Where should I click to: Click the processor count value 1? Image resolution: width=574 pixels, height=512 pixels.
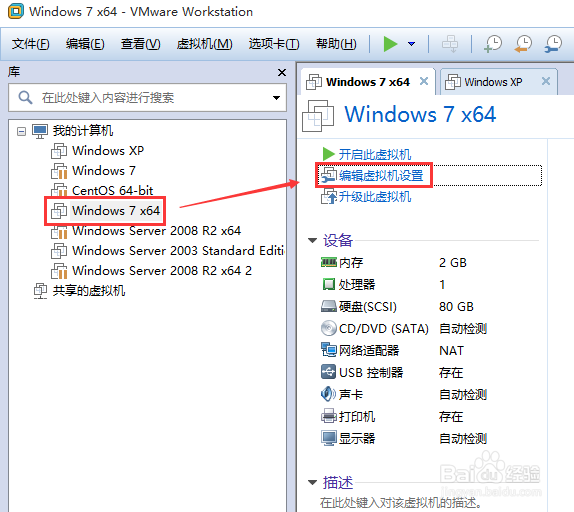pos(442,285)
